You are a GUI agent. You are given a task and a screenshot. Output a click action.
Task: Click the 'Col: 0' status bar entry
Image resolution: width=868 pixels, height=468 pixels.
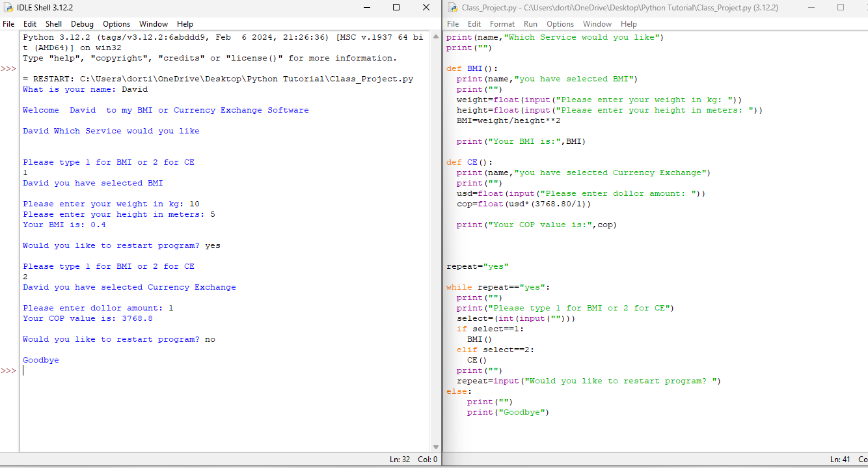point(427,460)
